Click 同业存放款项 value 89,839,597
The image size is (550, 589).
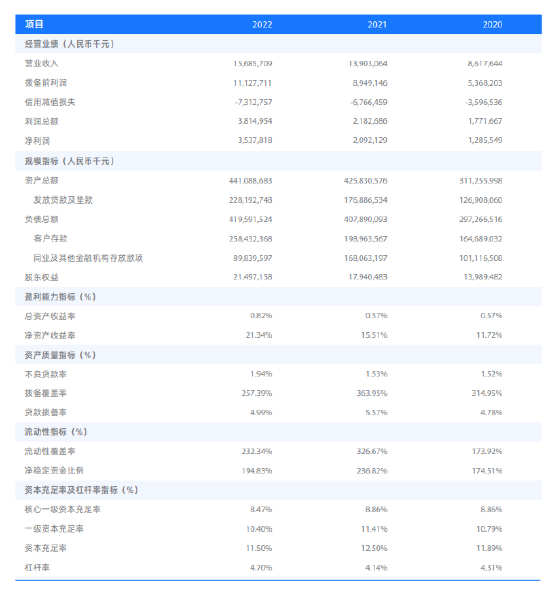252,258
